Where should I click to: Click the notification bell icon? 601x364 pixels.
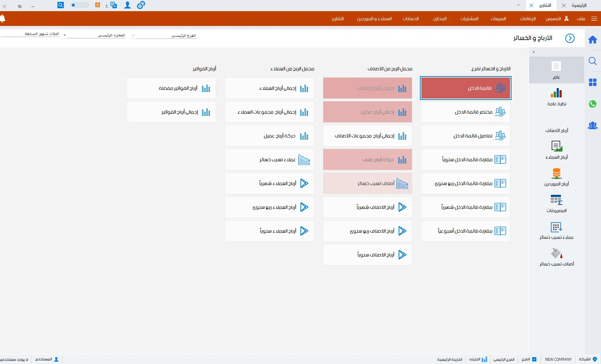pos(3,18)
